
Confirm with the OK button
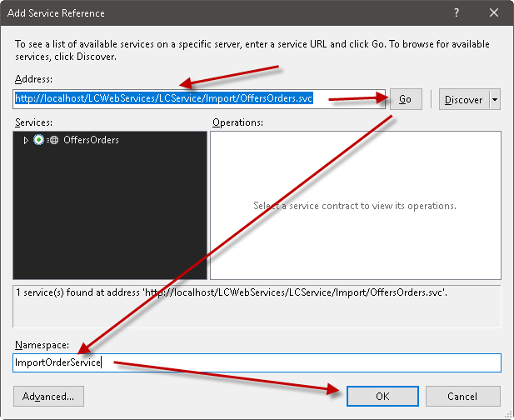[x=382, y=396]
